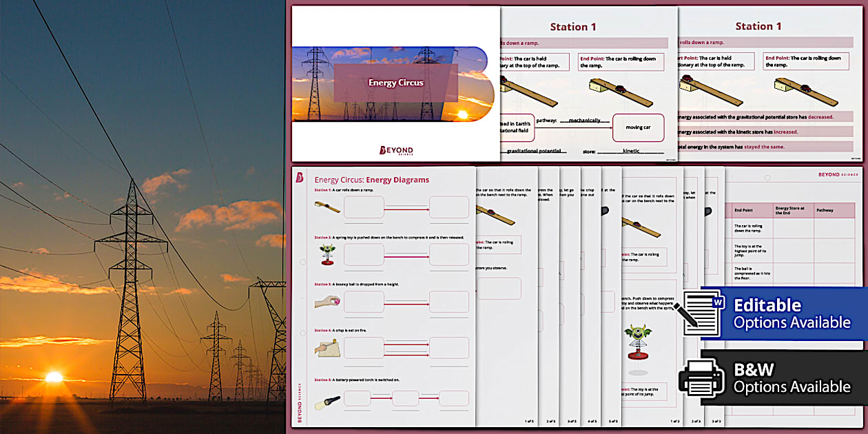Click the 'moving car' box on slide
The image size is (868, 434).
[638, 127]
